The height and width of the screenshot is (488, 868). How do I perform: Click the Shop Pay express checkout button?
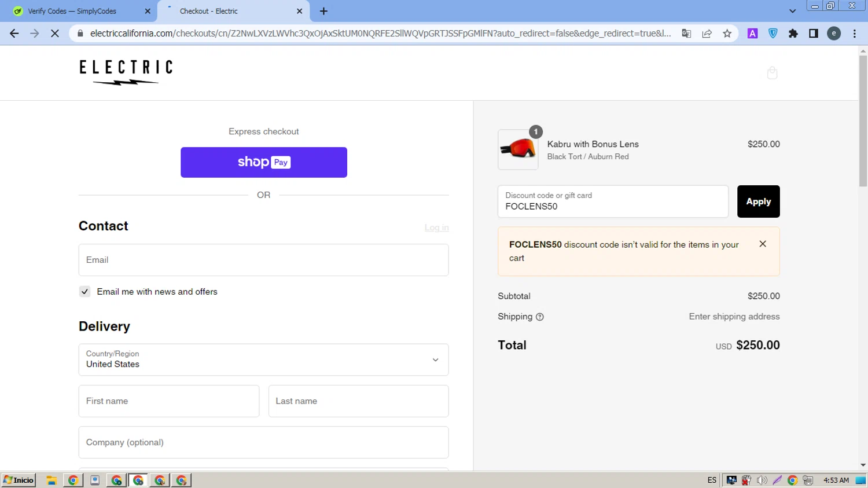tap(263, 162)
